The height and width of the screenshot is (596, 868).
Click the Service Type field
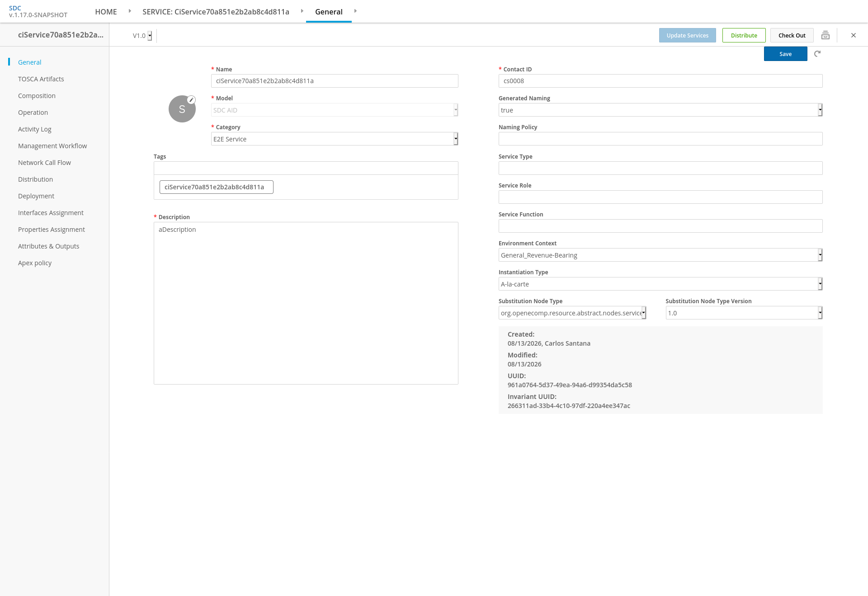coord(660,168)
